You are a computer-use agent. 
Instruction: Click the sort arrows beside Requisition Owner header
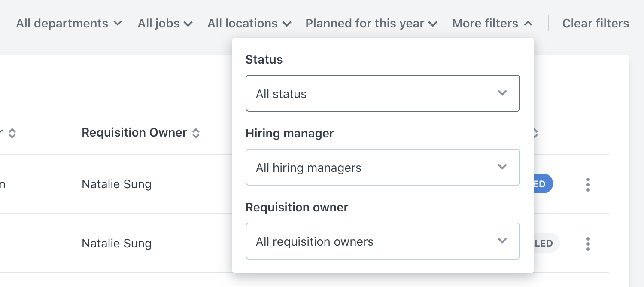(x=196, y=133)
